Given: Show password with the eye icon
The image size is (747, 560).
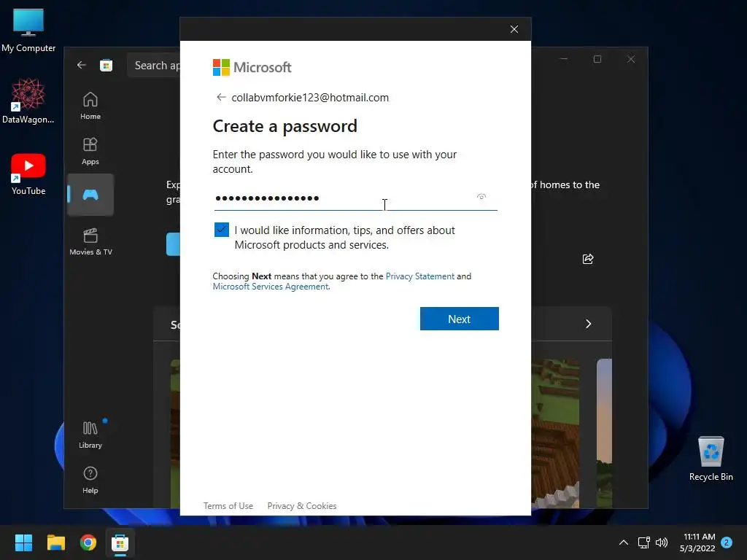Looking at the screenshot, I should (x=481, y=197).
